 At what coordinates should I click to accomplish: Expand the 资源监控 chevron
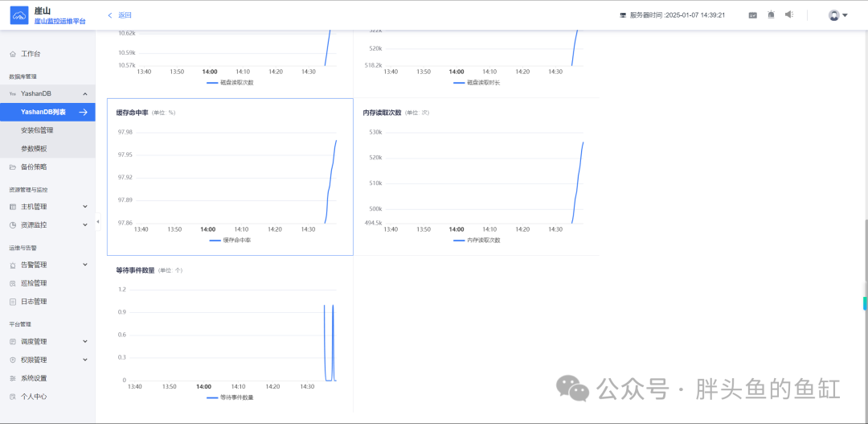(x=85, y=225)
